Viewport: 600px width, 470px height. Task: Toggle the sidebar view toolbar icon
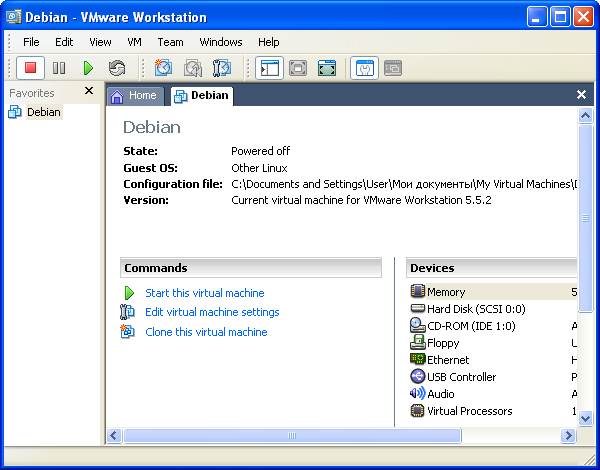(269, 68)
